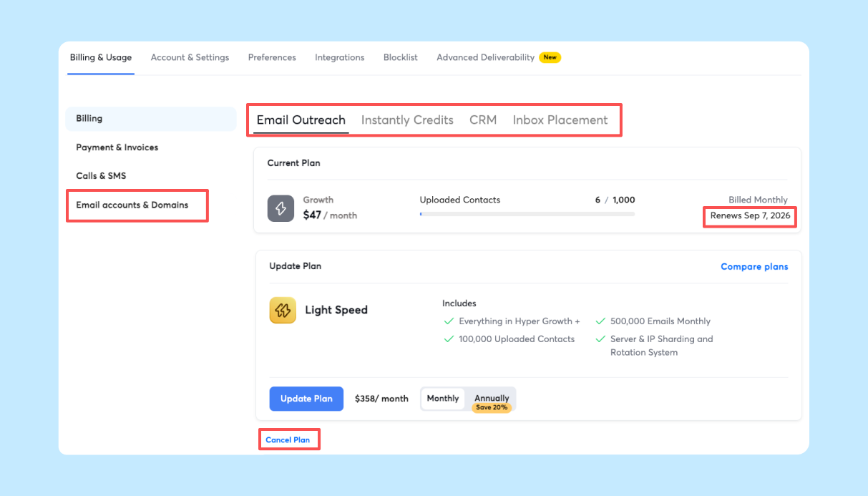Click the Current Plan heading

point(294,163)
